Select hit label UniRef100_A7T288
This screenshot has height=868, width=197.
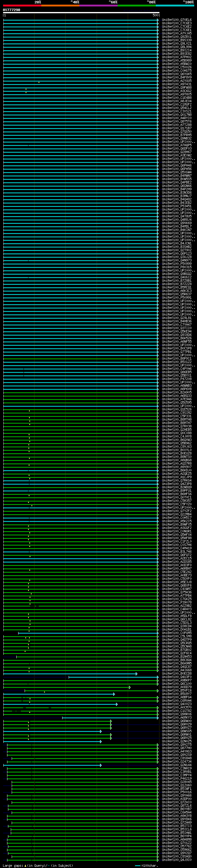click(177, 125)
